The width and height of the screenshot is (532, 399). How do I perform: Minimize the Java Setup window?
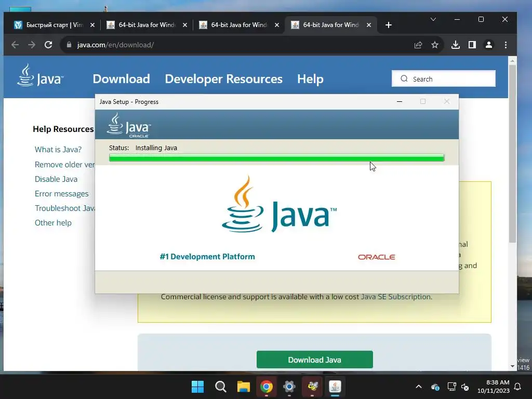pyautogui.click(x=400, y=101)
